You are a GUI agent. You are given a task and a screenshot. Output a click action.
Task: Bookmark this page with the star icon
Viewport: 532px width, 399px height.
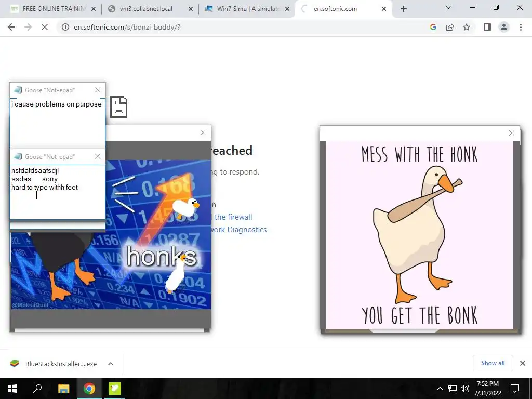[x=467, y=27]
